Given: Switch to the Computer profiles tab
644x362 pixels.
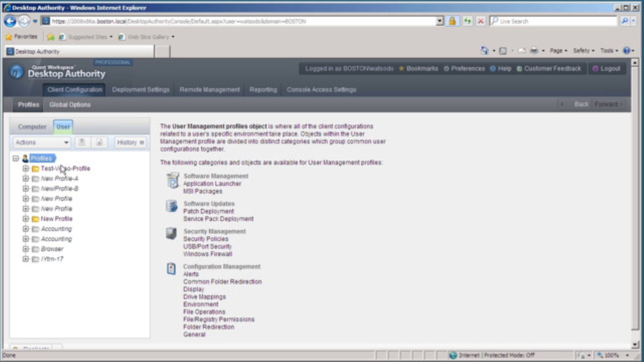Looking at the screenshot, I should [x=32, y=127].
